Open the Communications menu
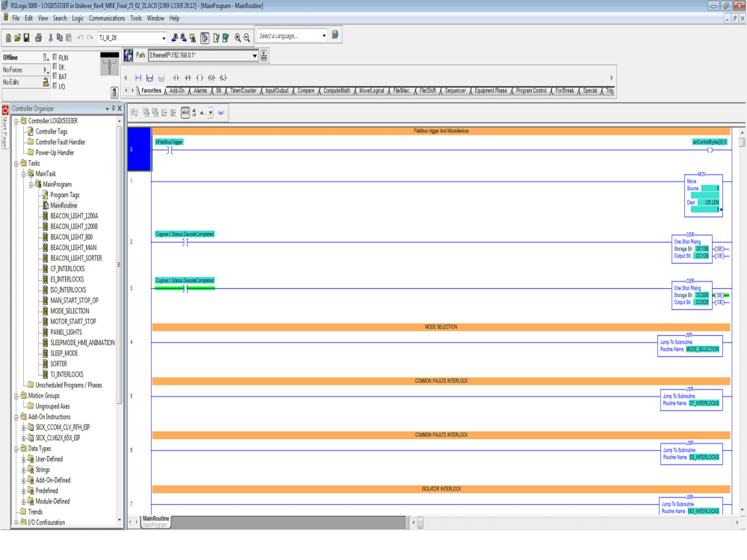The height and width of the screenshot is (560, 747). (x=108, y=19)
